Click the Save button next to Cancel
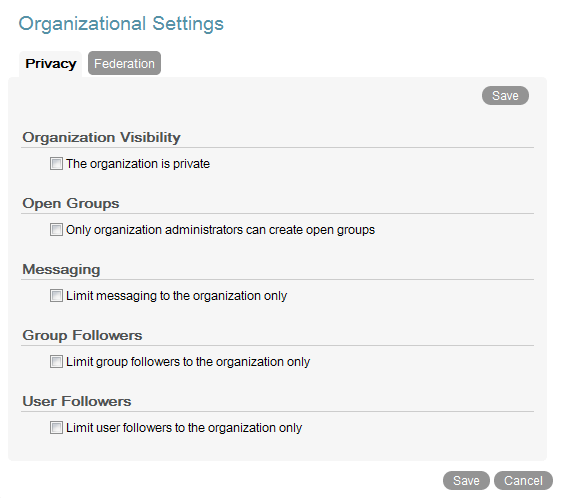 click(x=466, y=480)
